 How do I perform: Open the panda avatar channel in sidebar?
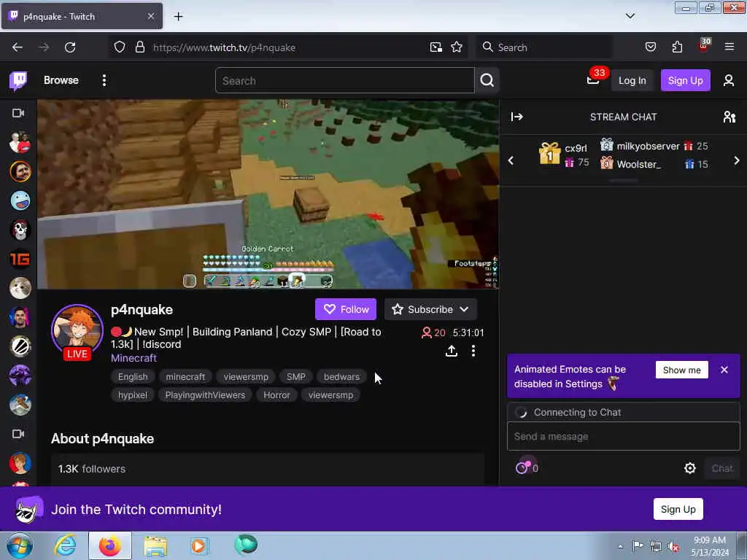point(20,230)
